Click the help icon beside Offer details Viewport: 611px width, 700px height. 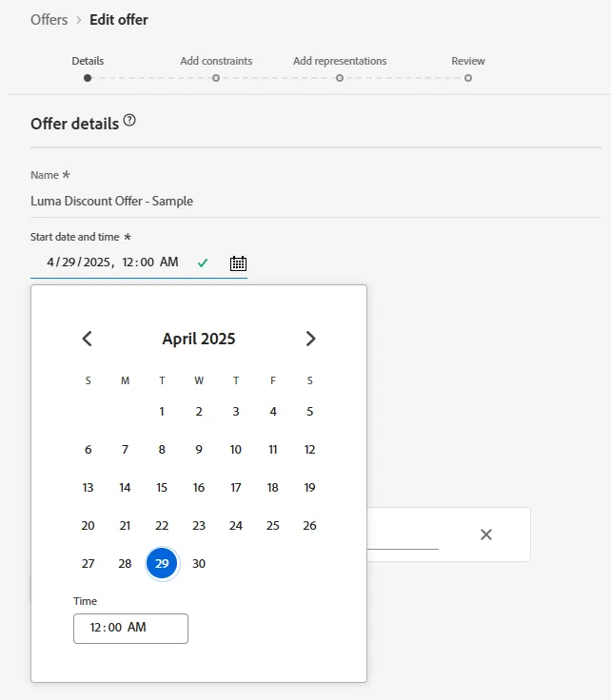(129, 120)
